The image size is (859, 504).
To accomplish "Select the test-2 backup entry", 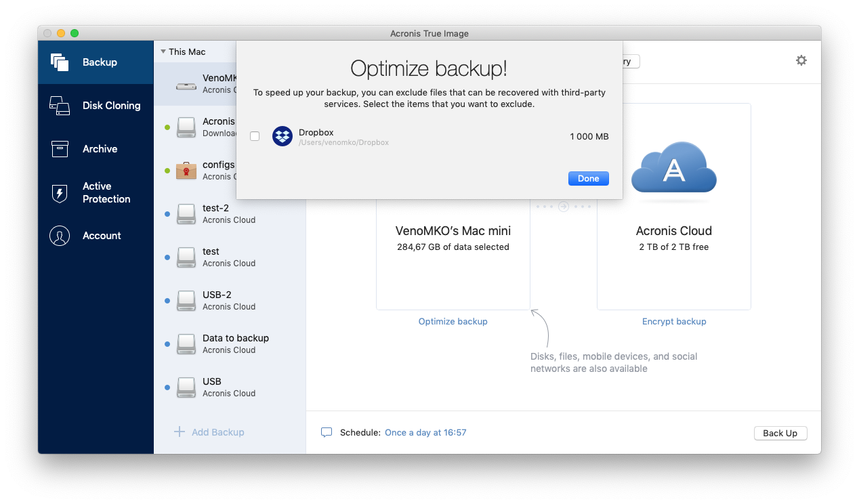I will [x=229, y=214].
